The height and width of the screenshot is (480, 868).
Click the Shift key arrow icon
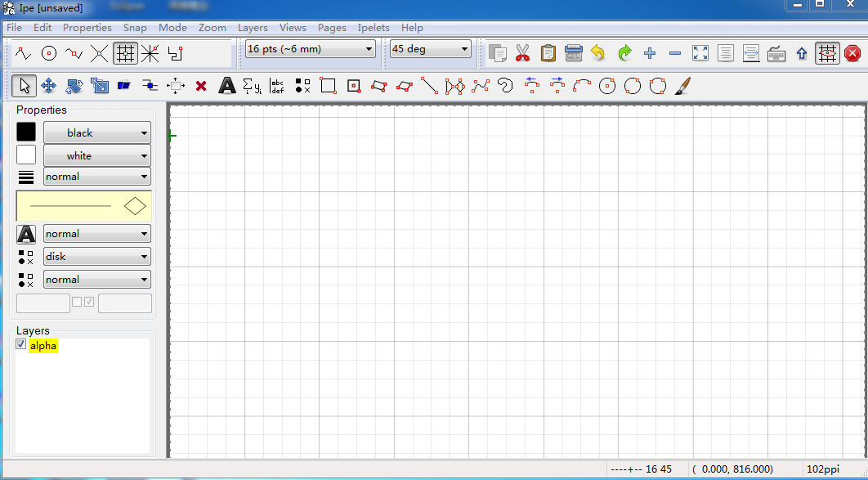tap(802, 53)
